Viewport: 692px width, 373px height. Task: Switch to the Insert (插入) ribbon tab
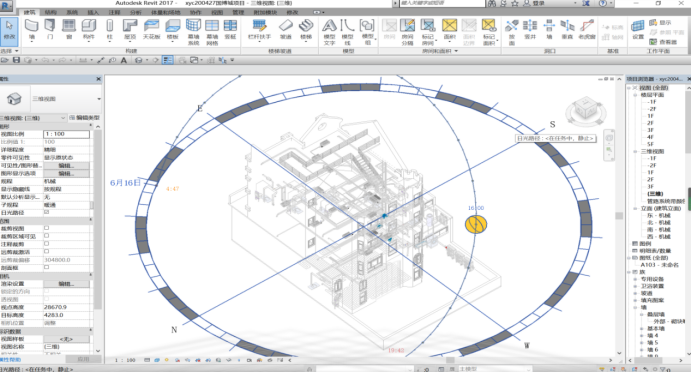93,12
